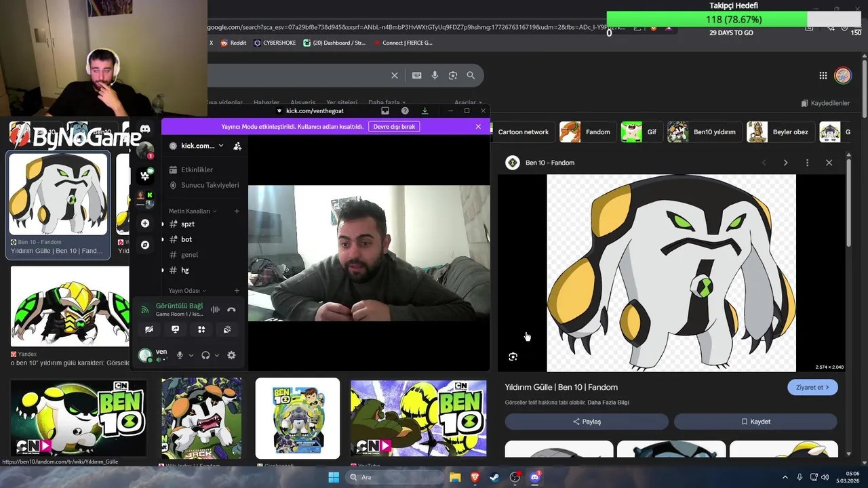The height and width of the screenshot is (488, 868).
Task: Dismiss the streamer mode banner
Action: (x=478, y=127)
